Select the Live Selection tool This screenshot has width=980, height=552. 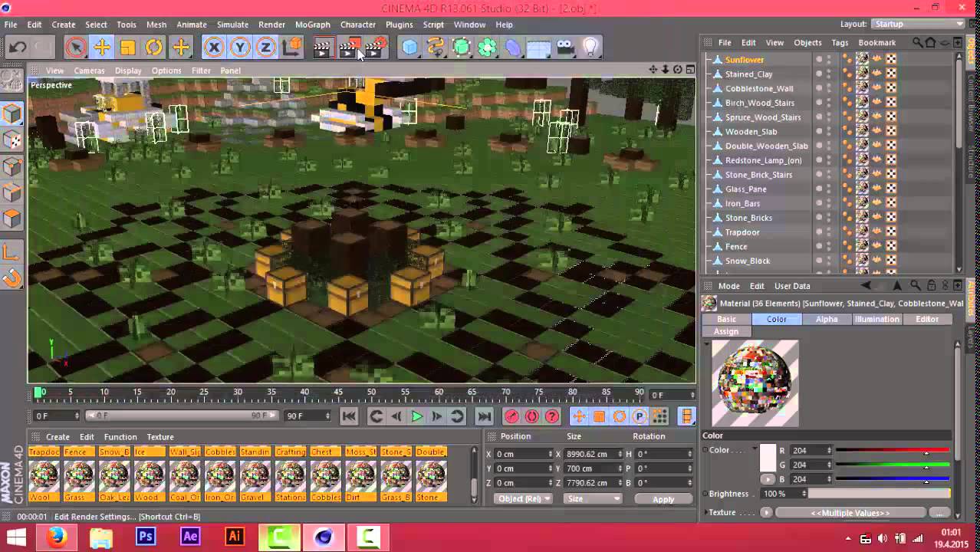click(x=75, y=48)
